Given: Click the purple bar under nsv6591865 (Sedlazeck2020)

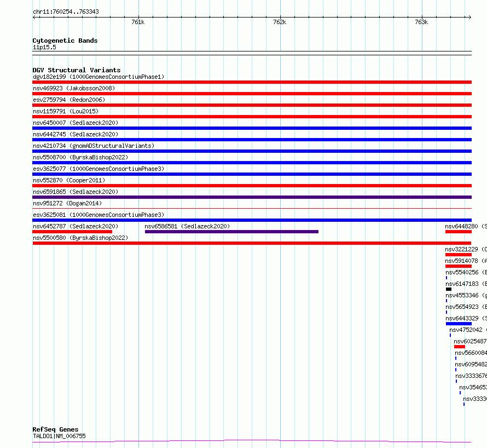Looking at the screenshot, I should 252,197.
